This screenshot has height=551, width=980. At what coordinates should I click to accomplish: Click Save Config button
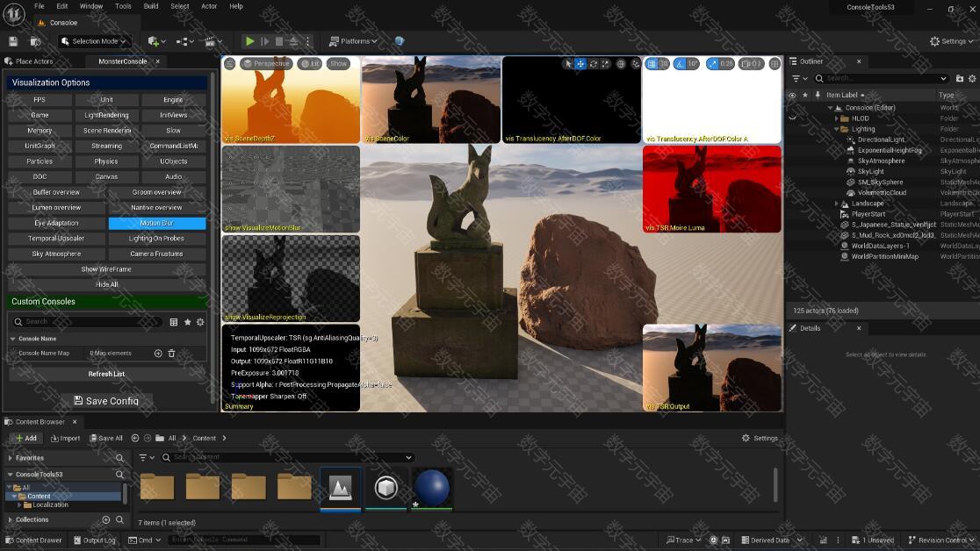tap(106, 401)
